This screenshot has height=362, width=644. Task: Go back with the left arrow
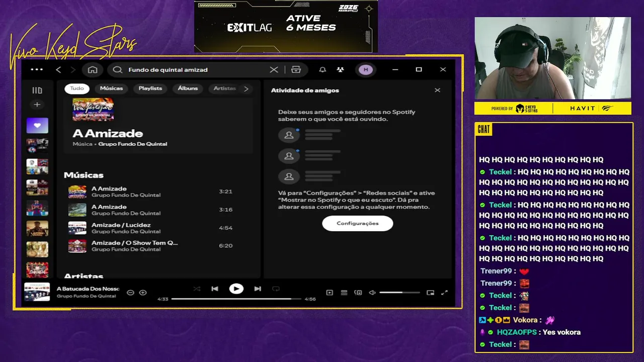pos(58,69)
